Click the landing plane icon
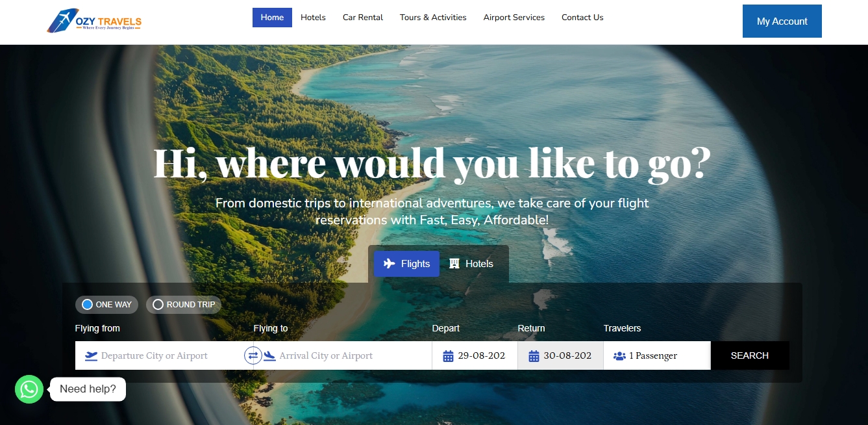 pos(269,356)
